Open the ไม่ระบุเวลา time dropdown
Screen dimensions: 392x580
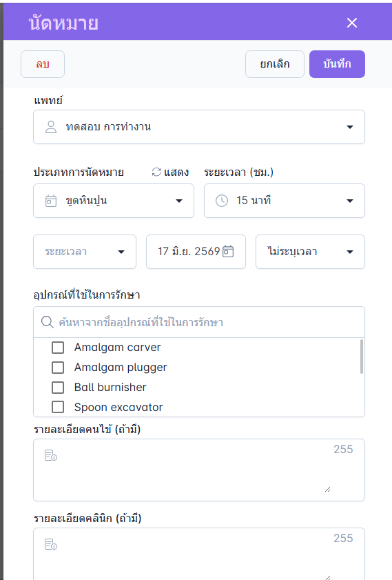pos(310,252)
